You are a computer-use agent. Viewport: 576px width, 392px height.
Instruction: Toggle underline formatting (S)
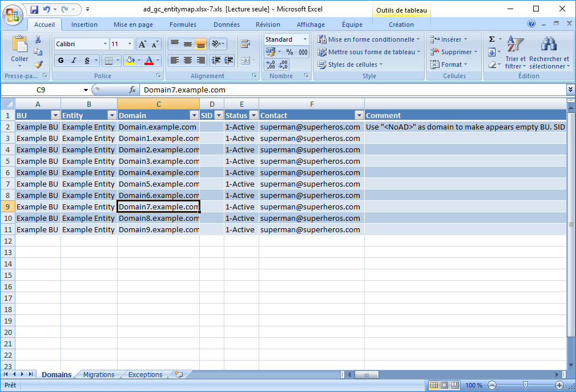(87, 60)
